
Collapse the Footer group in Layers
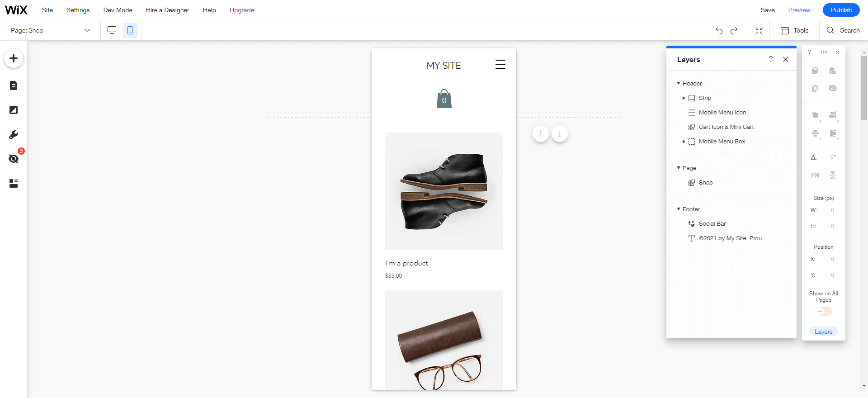point(679,209)
